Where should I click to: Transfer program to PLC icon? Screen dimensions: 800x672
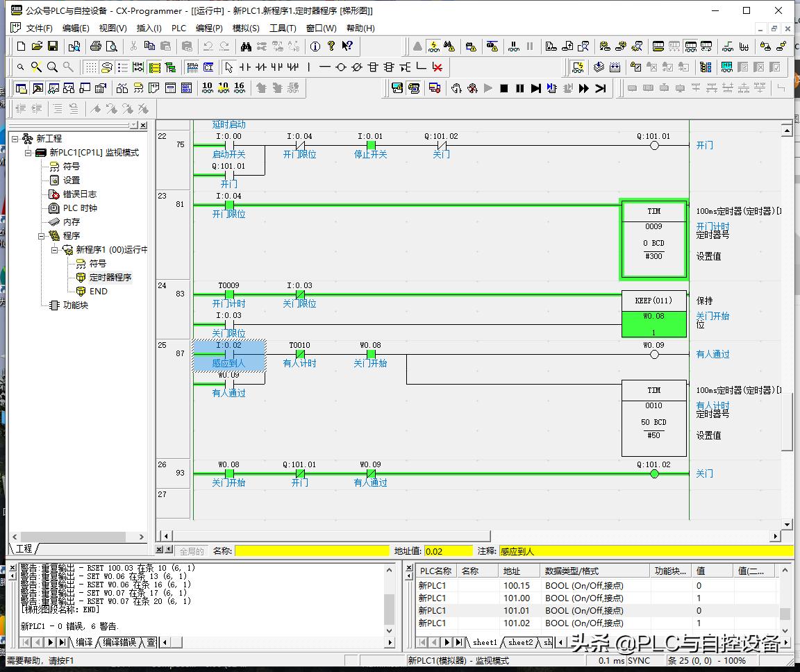[551, 47]
